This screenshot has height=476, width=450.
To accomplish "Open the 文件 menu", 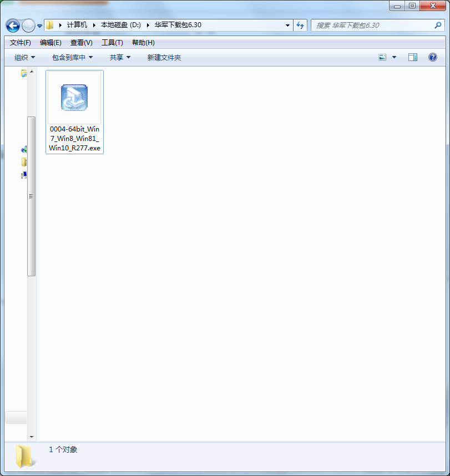I will pyautogui.click(x=19, y=42).
